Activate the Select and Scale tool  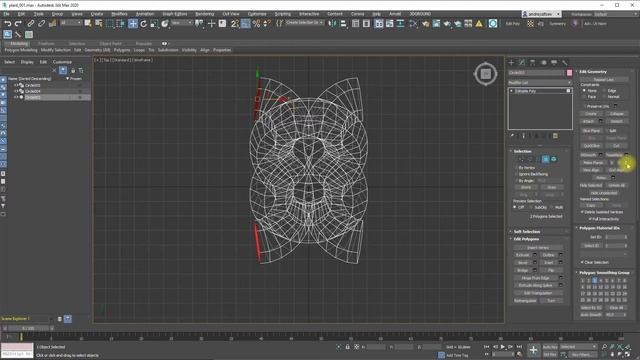tap(154, 24)
